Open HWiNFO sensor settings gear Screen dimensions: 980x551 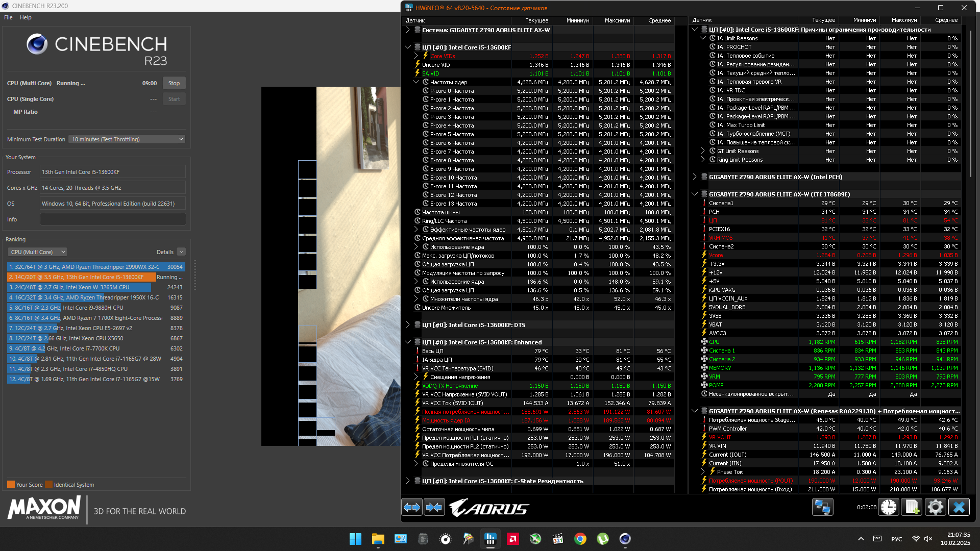click(x=935, y=507)
